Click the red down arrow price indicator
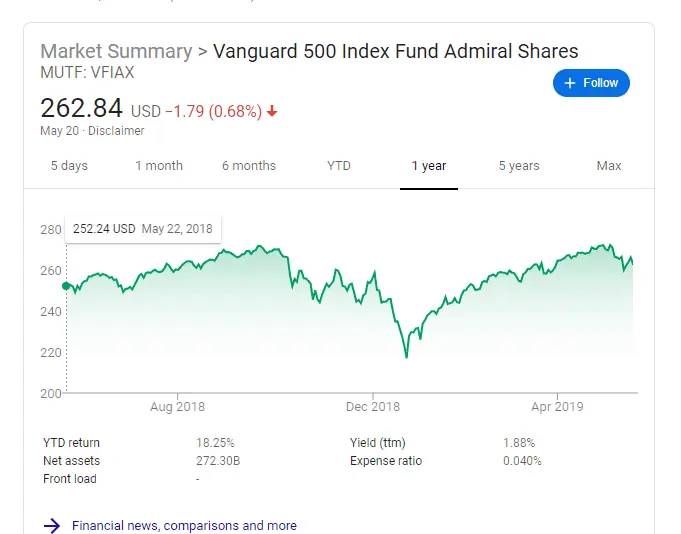This screenshot has height=534, width=681. tap(272, 111)
